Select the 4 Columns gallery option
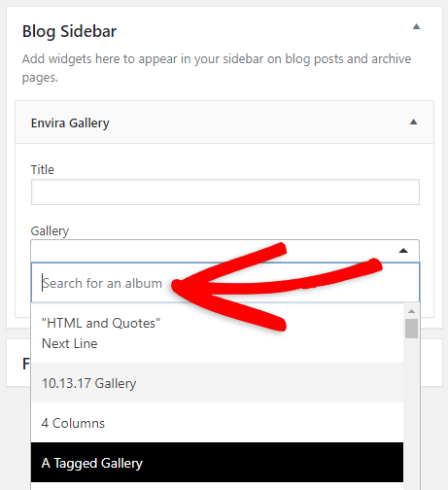The image size is (448, 490). tap(218, 423)
